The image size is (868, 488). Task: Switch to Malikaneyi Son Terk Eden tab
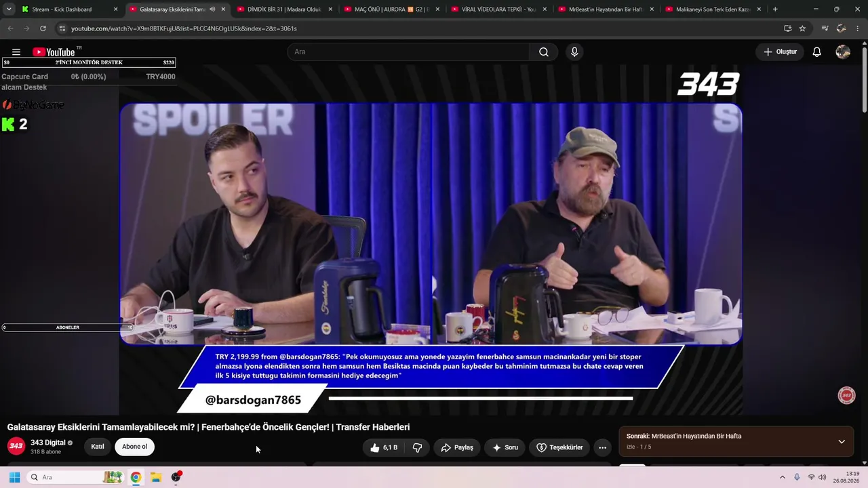tap(713, 9)
